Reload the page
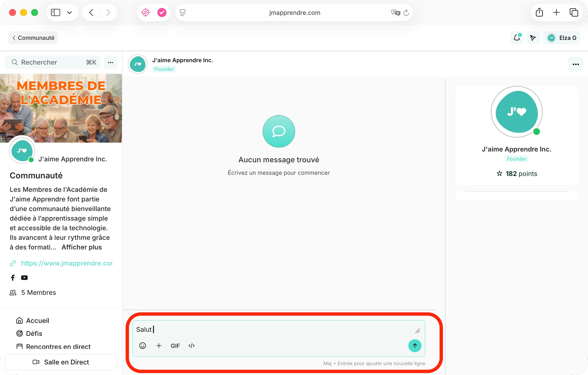The height and width of the screenshot is (375, 588). click(406, 13)
